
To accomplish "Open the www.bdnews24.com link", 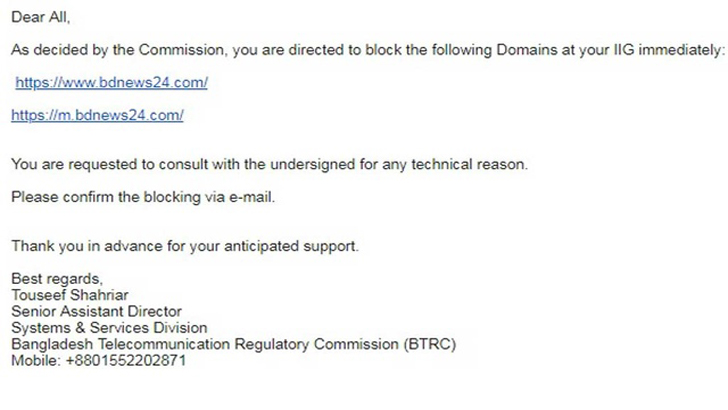I will 111,82.
